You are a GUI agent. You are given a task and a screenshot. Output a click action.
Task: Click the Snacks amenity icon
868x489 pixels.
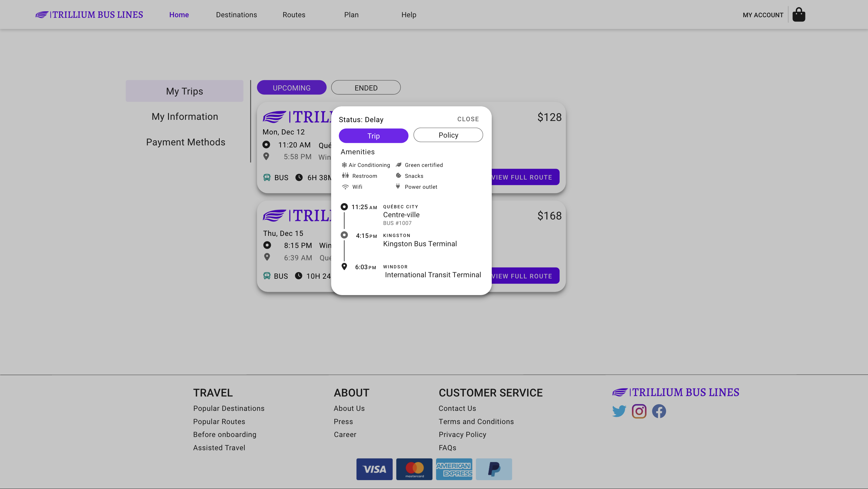pyautogui.click(x=399, y=176)
